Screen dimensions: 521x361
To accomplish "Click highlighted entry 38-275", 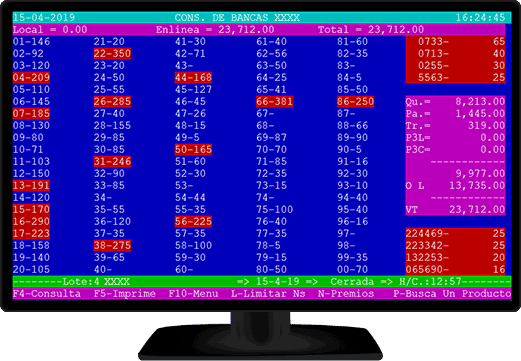I will tap(112, 246).
